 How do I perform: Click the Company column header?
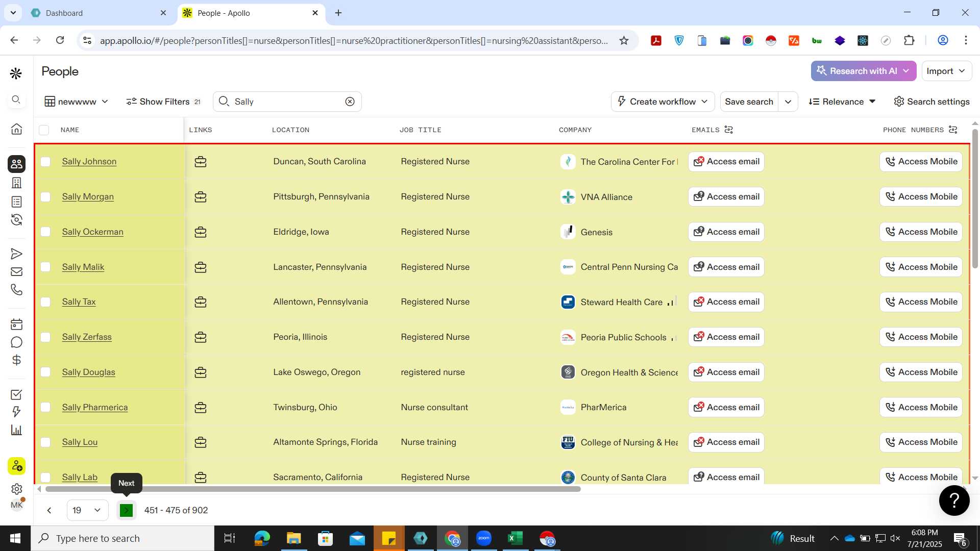point(575,130)
